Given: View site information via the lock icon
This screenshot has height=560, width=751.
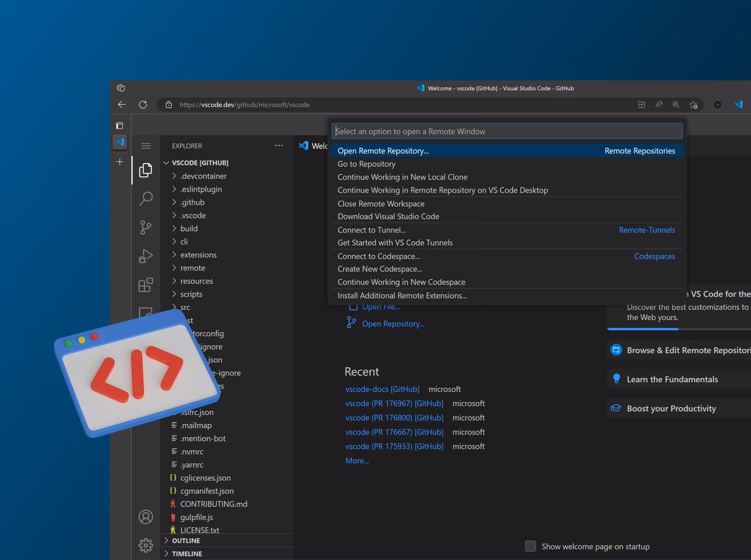Looking at the screenshot, I should click(169, 105).
